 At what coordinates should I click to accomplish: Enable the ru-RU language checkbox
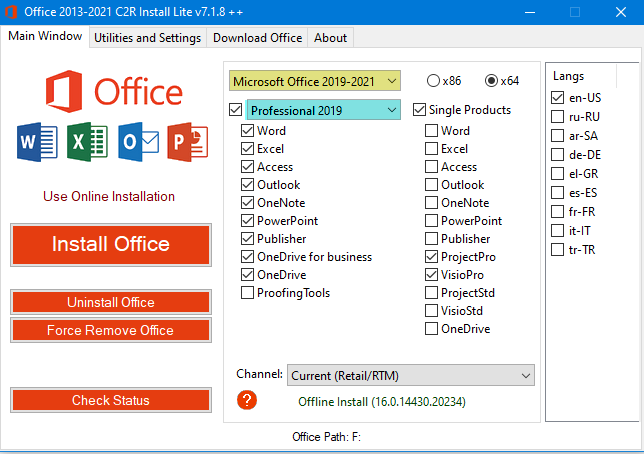pyautogui.click(x=557, y=117)
